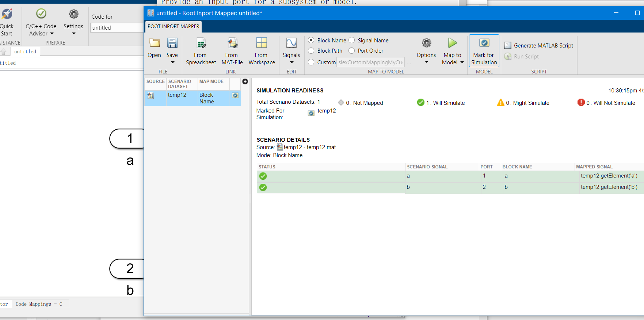Select the Block Name radio button
Image resolution: width=644 pixels, height=320 pixels.
click(311, 40)
